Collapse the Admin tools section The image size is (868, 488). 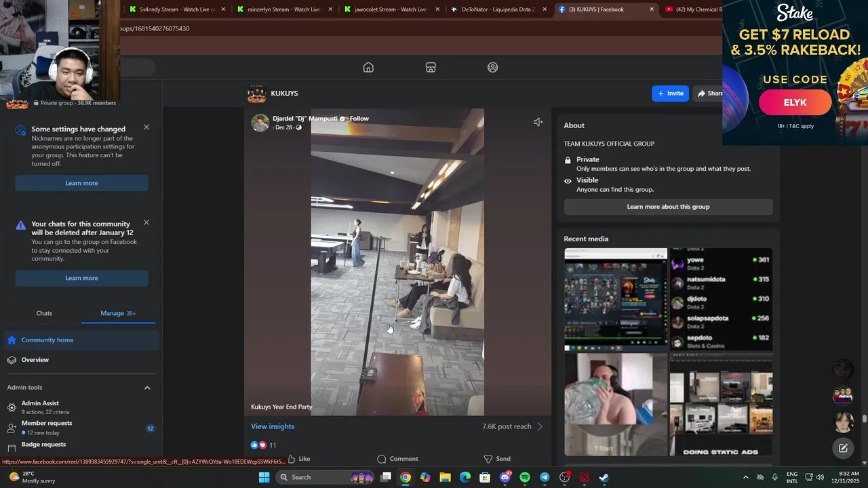[x=147, y=388]
